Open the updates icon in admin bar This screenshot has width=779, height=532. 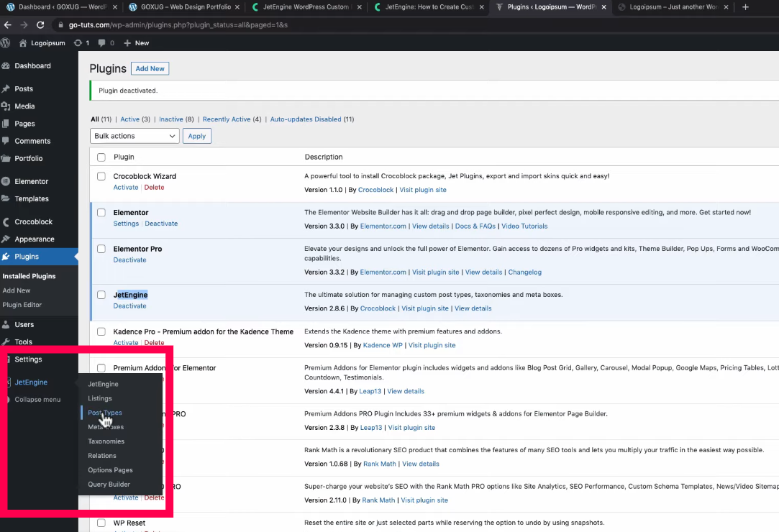pos(78,43)
